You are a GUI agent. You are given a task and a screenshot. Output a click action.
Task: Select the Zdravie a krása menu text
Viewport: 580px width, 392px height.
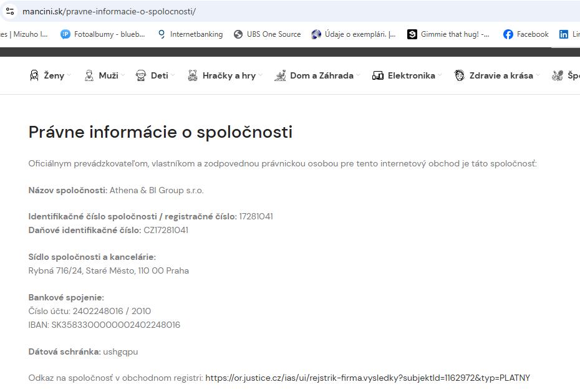[502, 75]
